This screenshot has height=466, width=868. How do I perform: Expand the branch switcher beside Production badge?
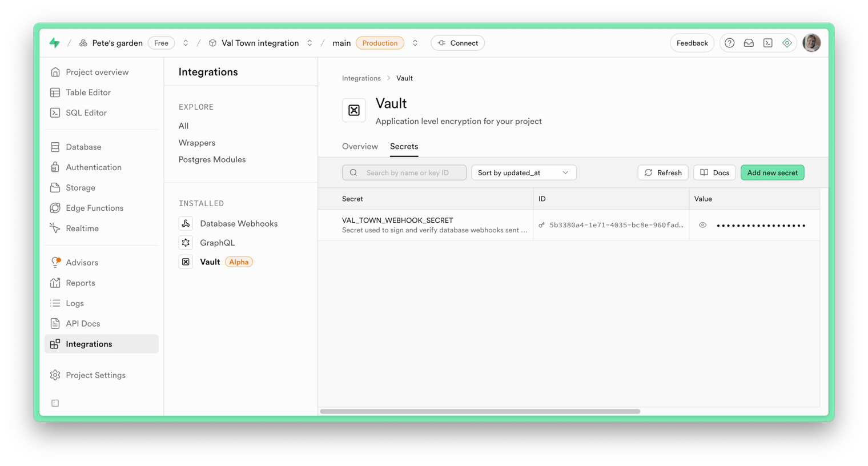point(415,43)
